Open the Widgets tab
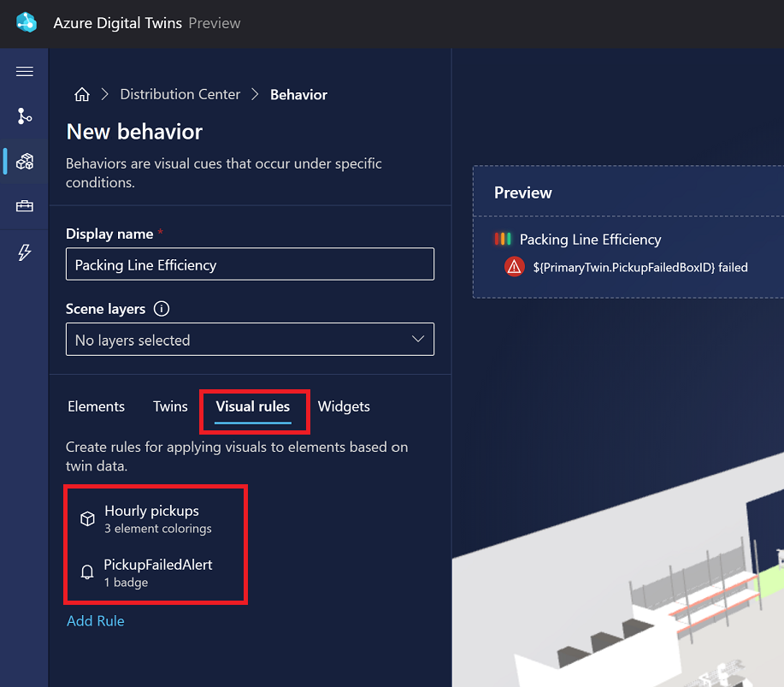 [x=344, y=406]
